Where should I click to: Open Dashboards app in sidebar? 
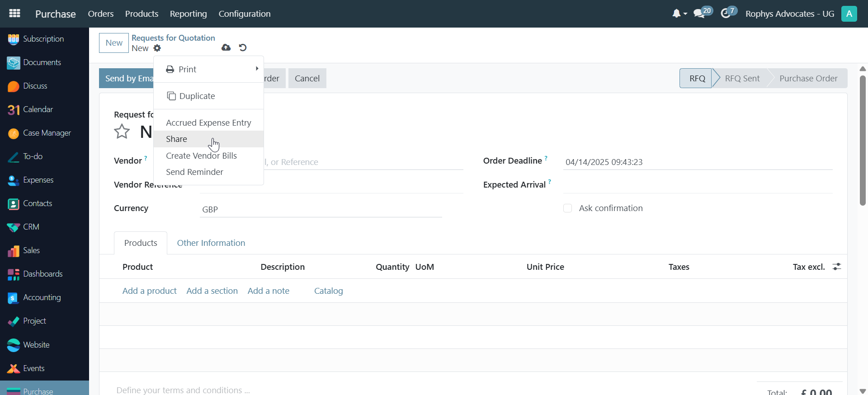(44, 274)
